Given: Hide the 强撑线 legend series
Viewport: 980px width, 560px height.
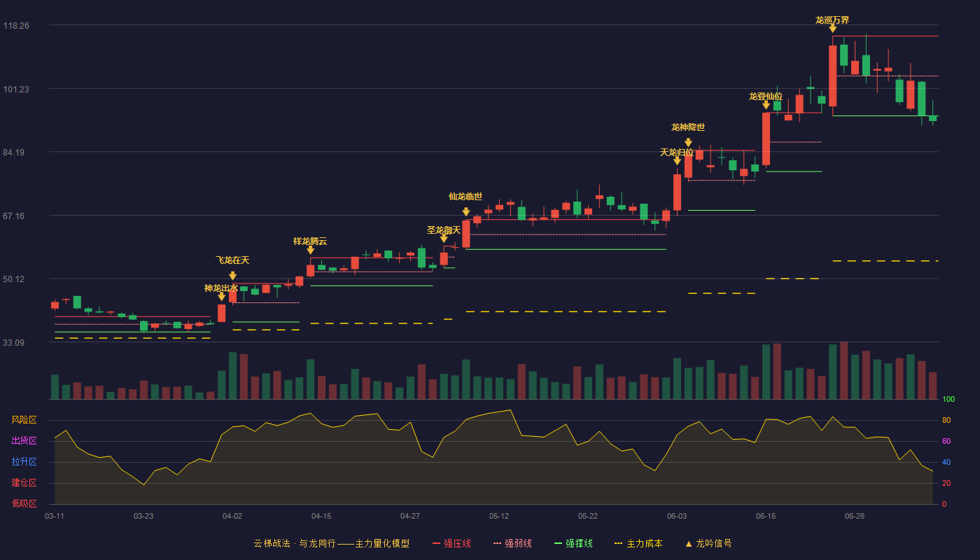Looking at the screenshot, I should click(x=573, y=543).
